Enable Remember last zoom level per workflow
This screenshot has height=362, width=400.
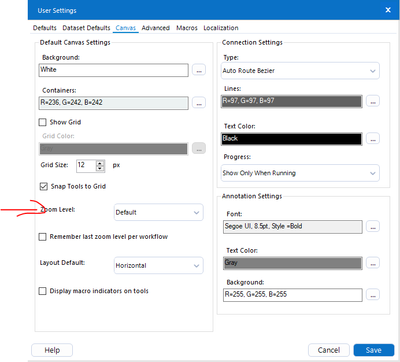43,237
